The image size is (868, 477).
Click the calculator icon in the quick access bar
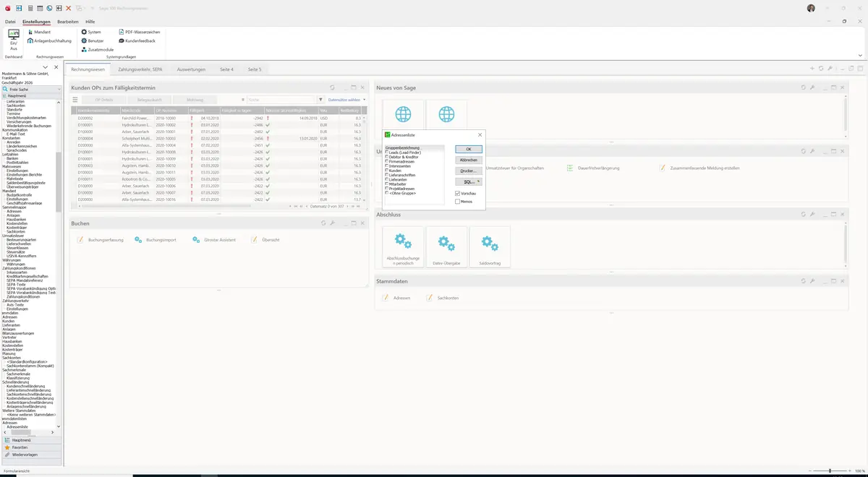click(x=29, y=8)
